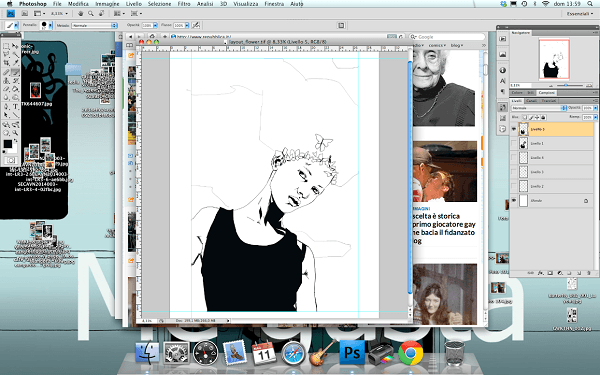Select the Line shape tool

pos(15,114)
